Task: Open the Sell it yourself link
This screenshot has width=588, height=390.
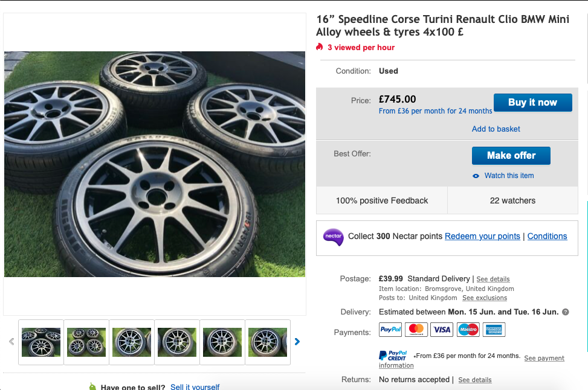Action: [195, 387]
